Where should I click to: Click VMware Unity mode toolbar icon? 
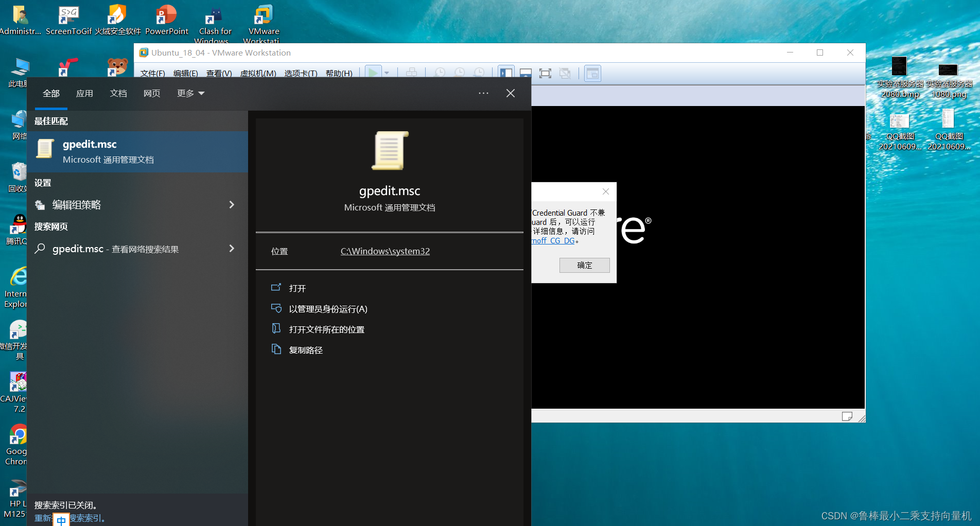tap(565, 73)
